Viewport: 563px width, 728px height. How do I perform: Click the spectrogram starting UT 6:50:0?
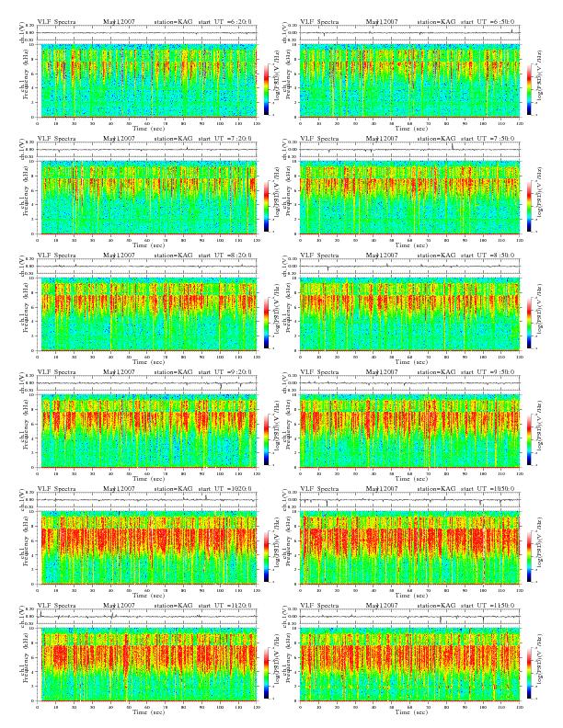click(x=409, y=80)
